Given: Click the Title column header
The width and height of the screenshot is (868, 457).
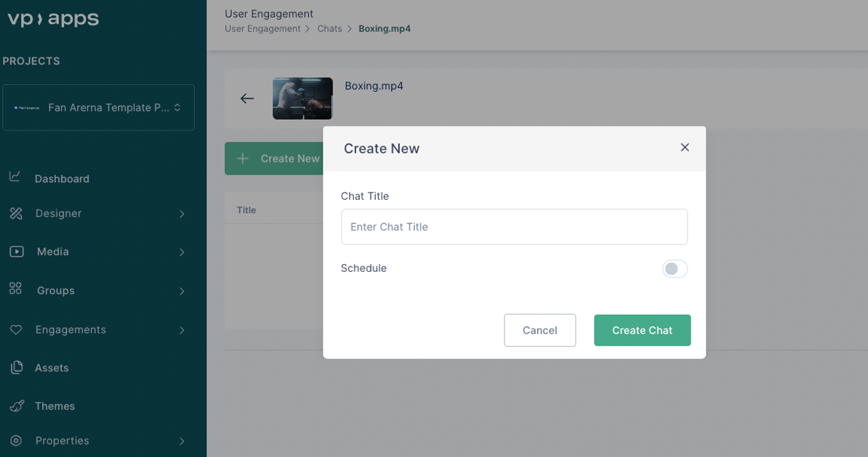Looking at the screenshot, I should (247, 210).
